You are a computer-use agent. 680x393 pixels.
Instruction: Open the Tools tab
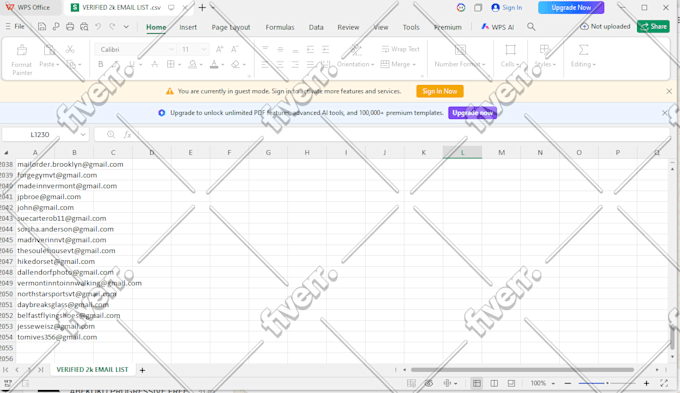pos(411,27)
